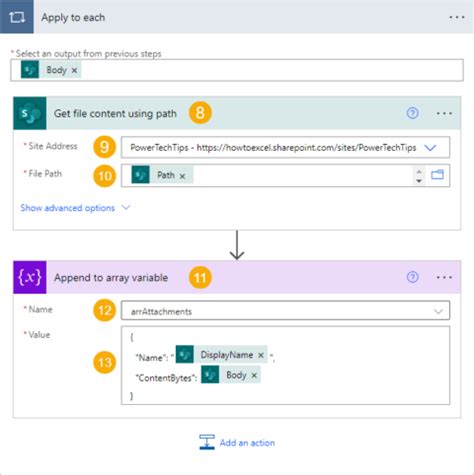Click inside the Value JSON input field
Viewport: 474px width, 475px height.
coord(285,365)
